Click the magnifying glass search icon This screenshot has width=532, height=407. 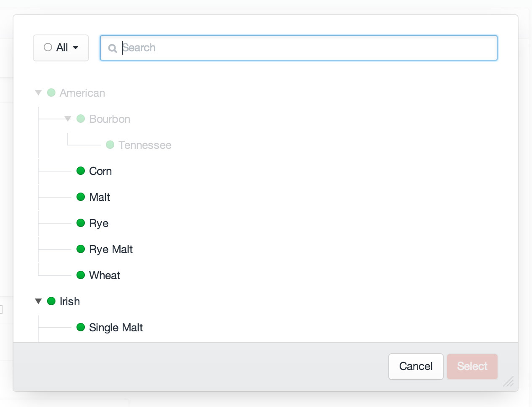[112, 48]
